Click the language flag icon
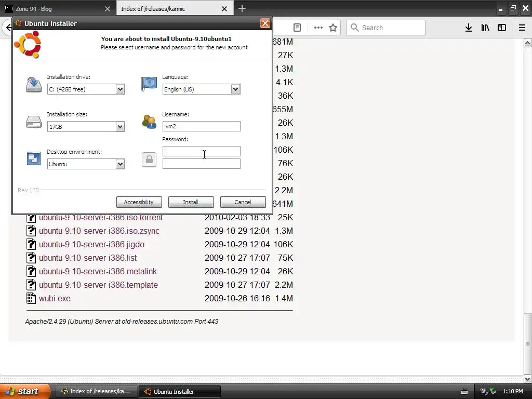This screenshot has height=399, width=532. click(149, 84)
